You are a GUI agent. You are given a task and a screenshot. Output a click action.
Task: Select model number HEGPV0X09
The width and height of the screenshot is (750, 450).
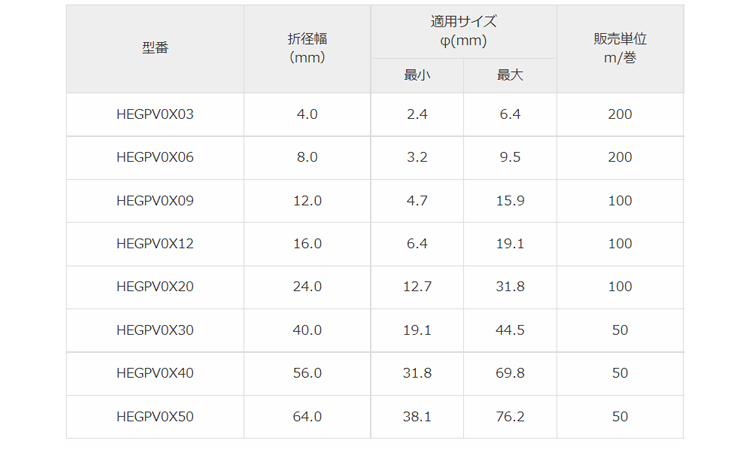(x=155, y=200)
